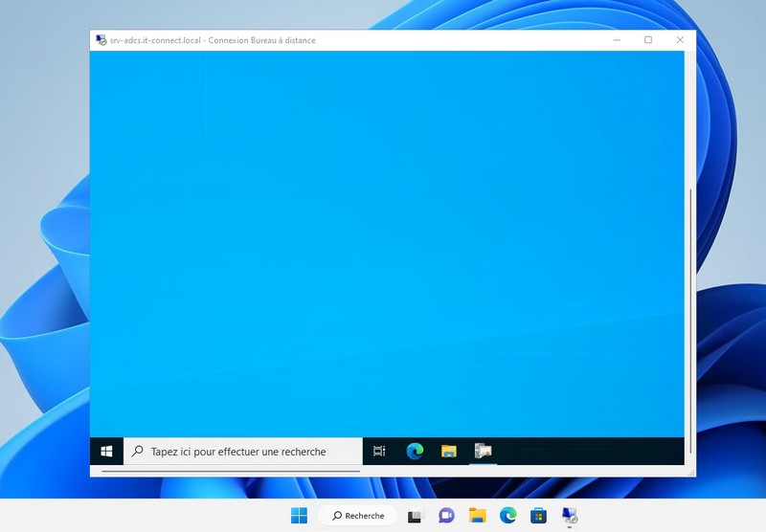Screen dimensions: 766x532
Task: Click the Remote Desktop window title icon
Action: [x=101, y=40]
